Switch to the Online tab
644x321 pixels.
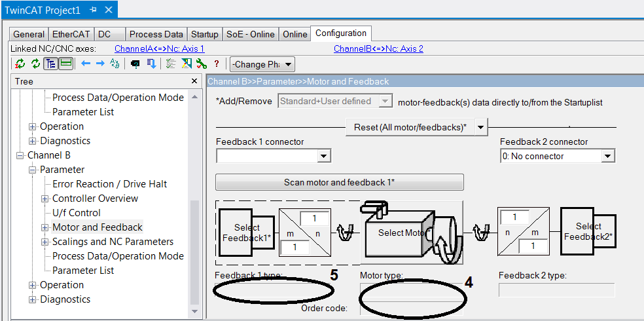(x=295, y=35)
